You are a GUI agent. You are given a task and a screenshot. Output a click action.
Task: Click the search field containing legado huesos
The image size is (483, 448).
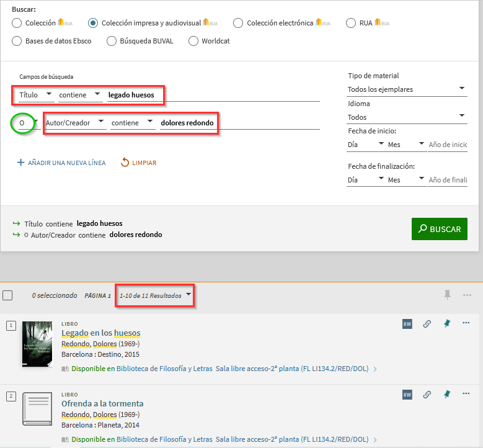[211, 95]
